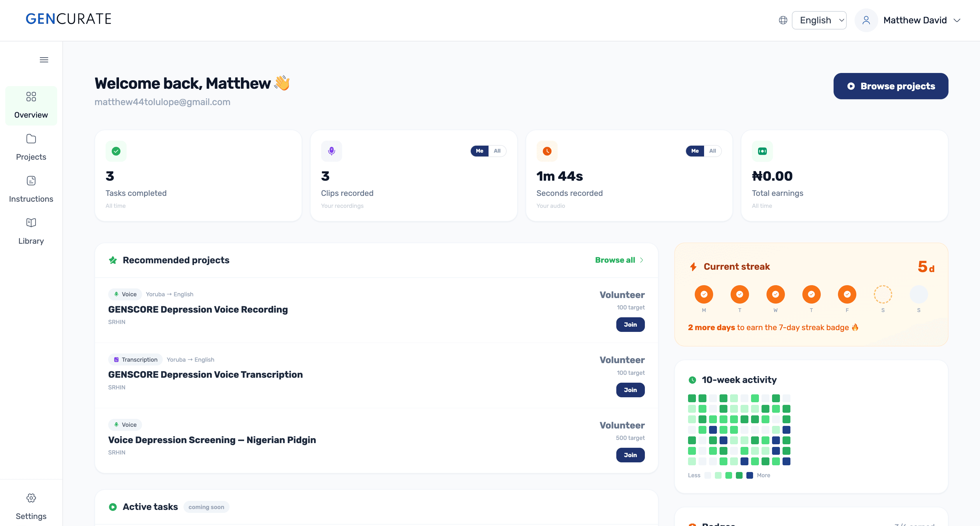The height and width of the screenshot is (526, 980).
Task: Open the English language dropdown
Action: (819, 20)
